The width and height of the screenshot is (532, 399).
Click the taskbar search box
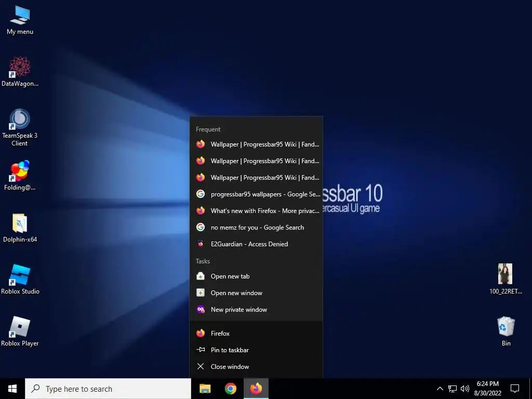coord(108,389)
